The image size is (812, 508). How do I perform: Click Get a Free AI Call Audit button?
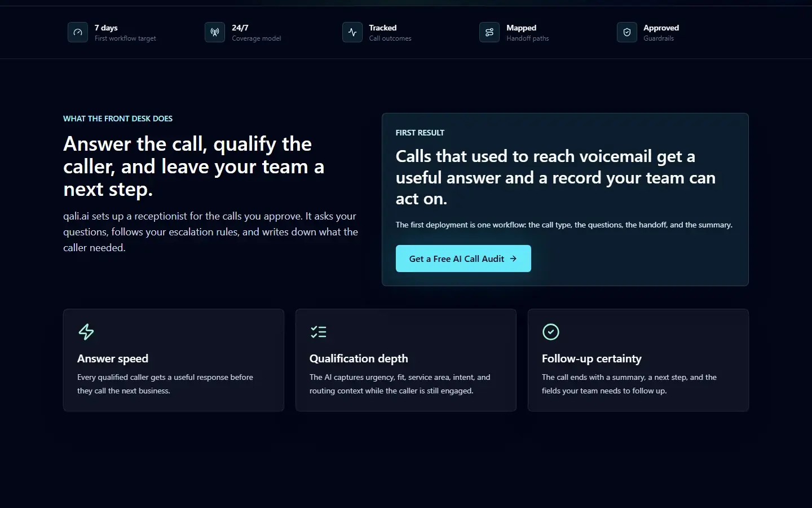464,259
